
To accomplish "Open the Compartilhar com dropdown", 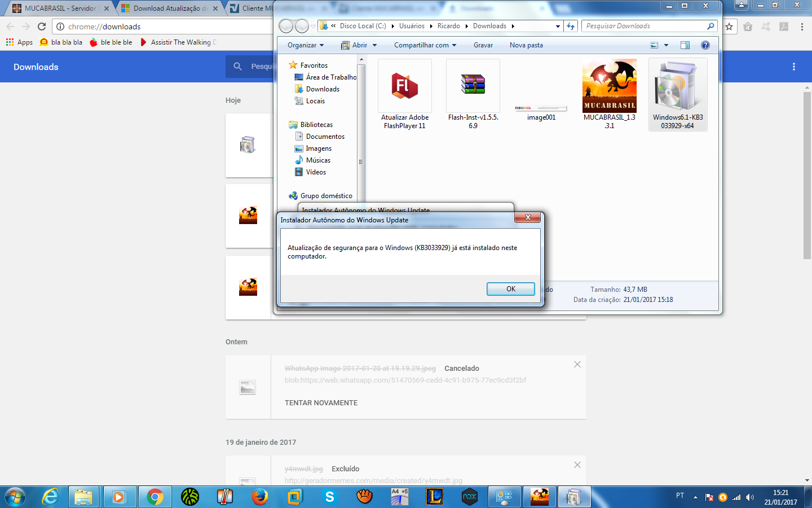I will [425, 45].
